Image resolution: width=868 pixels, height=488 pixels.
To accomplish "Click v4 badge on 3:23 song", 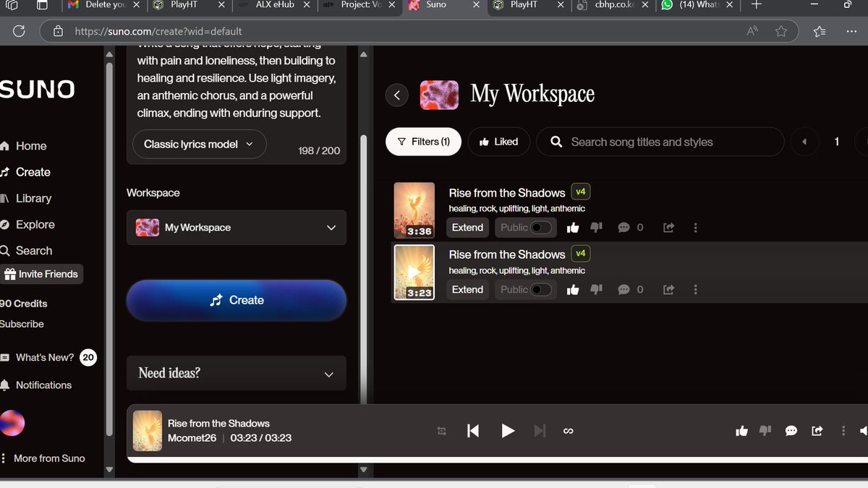I will [580, 254].
